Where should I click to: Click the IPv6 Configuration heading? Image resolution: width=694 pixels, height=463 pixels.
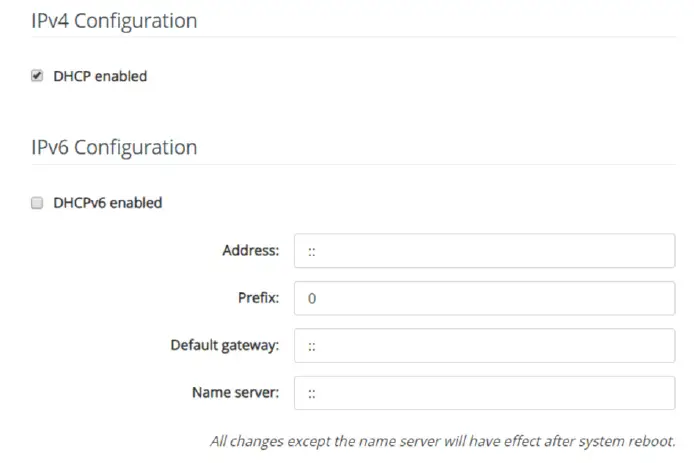114,147
